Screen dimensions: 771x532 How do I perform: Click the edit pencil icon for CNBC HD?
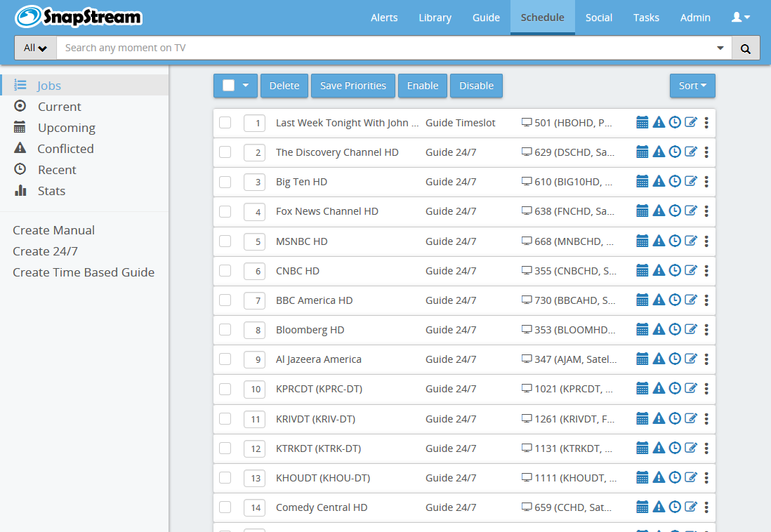[x=691, y=271]
